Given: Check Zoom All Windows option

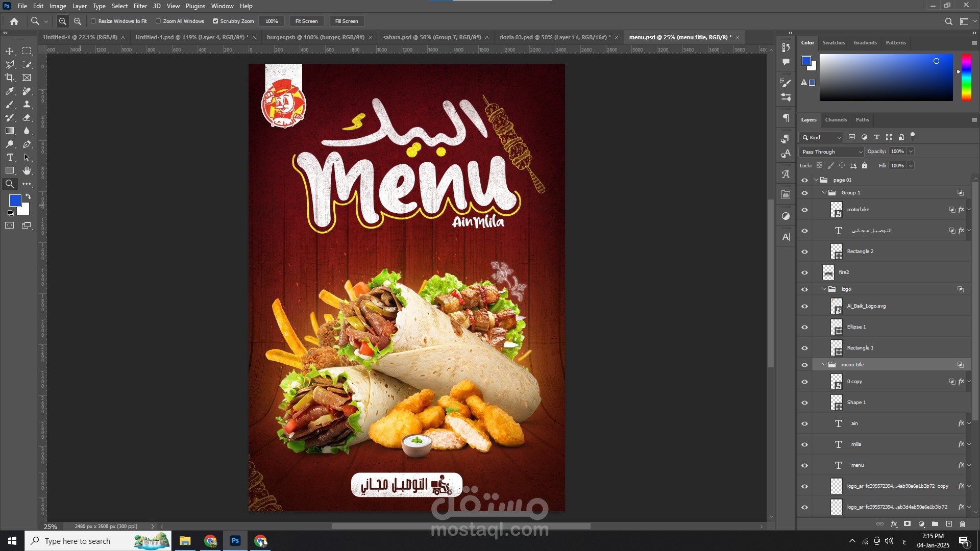Looking at the screenshot, I should (158, 21).
